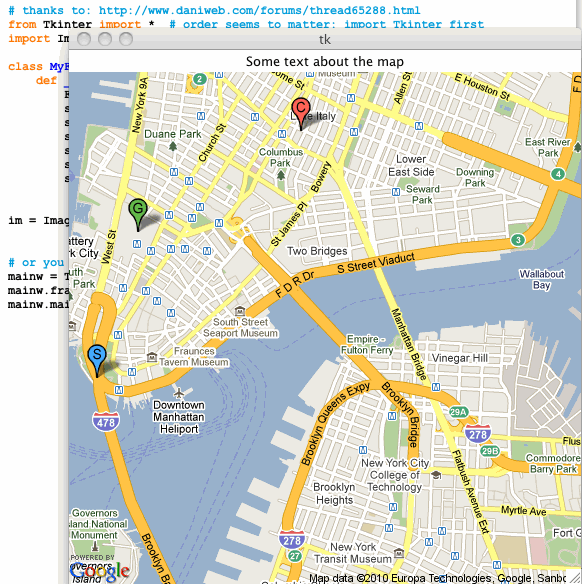The image size is (582, 584).
Task: Click the 'Empire - Fulton Ferry' label
Action: click(x=367, y=345)
